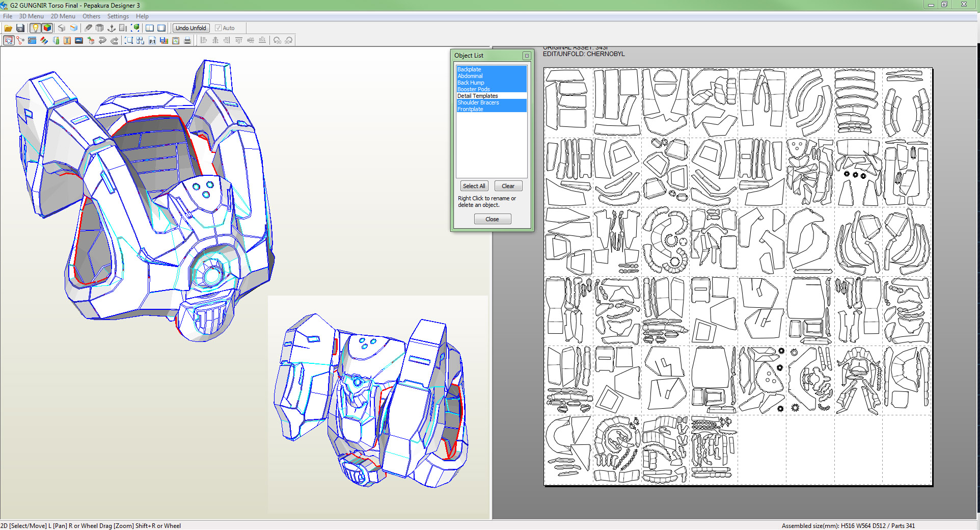Select Frontplate in the Object List
The image size is (980, 530).
coord(492,109)
